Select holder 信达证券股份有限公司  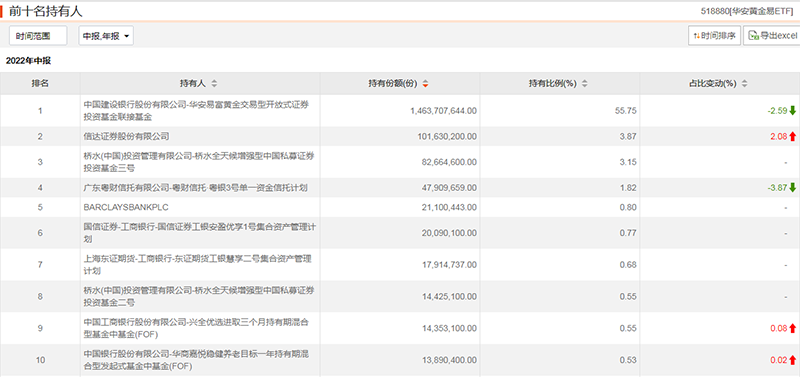(126, 136)
